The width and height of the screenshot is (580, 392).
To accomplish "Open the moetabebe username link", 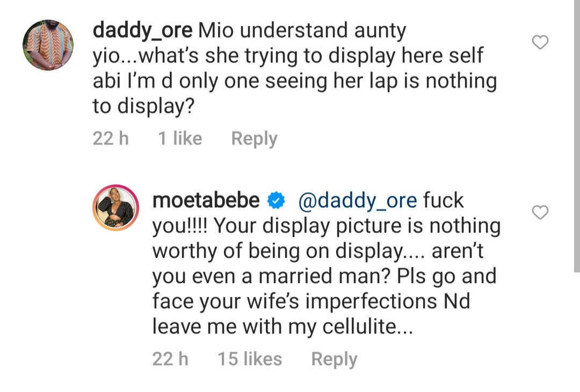I will point(206,200).
